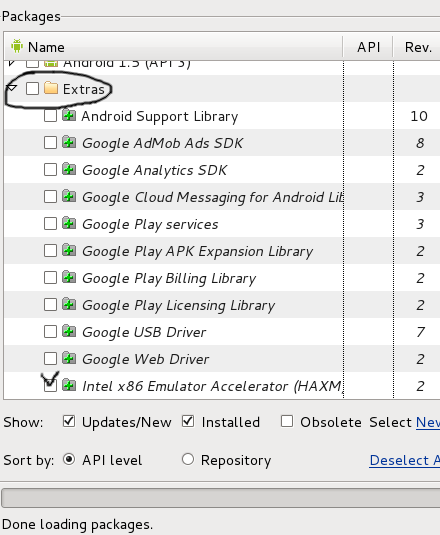Image resolution: width=440 pixels, height=535 pixels.
Task: Click the package icon beside Google Play APK Expansion Library
Action: tap(69, 250)
